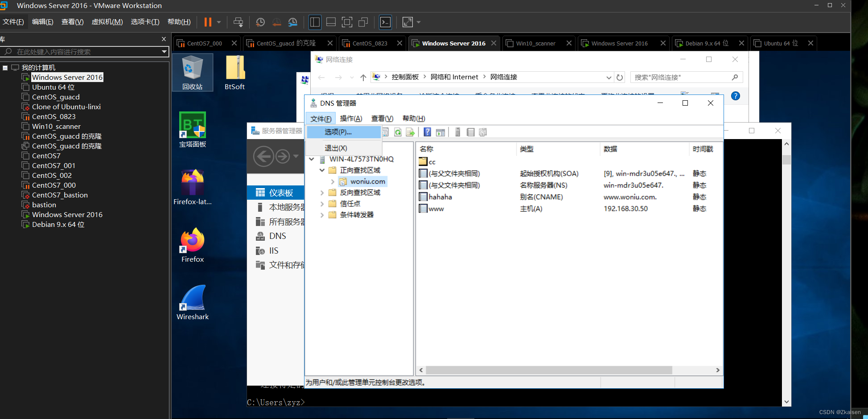Viewport: 868px width, 419px height.
Task: Click the export list icon in DNS Manager
Action: click(410, 132)
